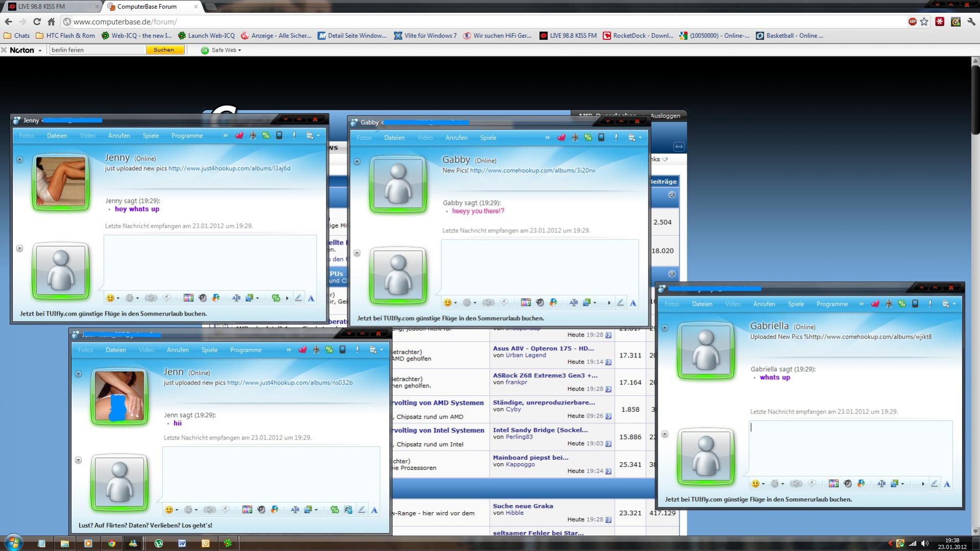Expand more toolbar items in Gabby chat
Viewport: 980px width, 551px height.
pos(547,138)
